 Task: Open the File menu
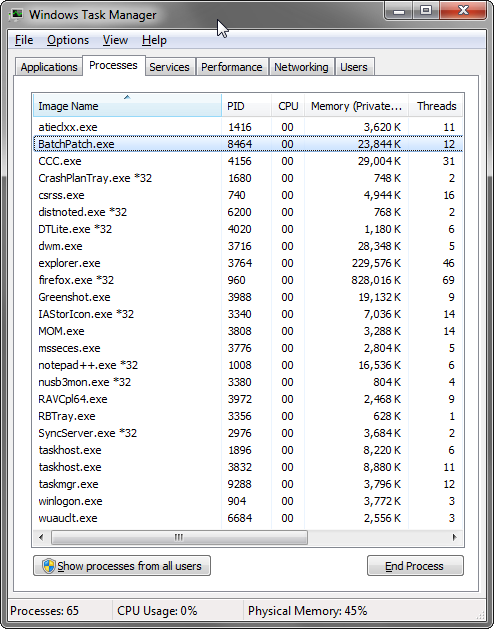pyautogui.click(x=24, y=40)
